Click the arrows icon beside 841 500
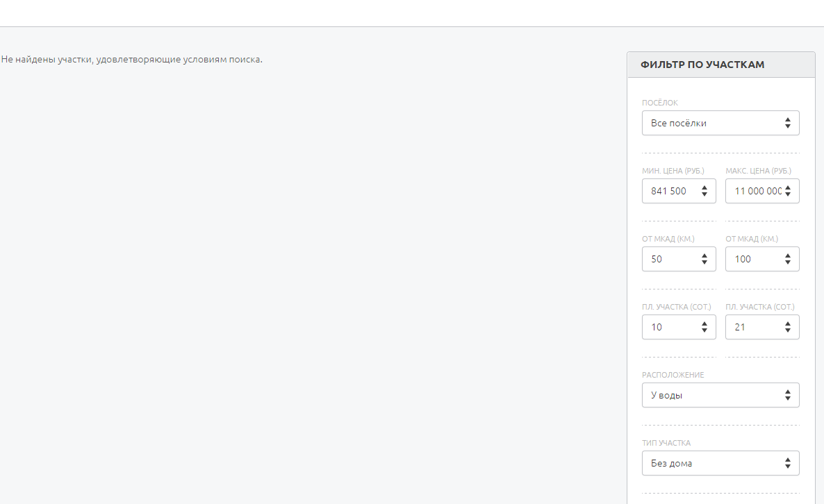 [x=704, y=191]
